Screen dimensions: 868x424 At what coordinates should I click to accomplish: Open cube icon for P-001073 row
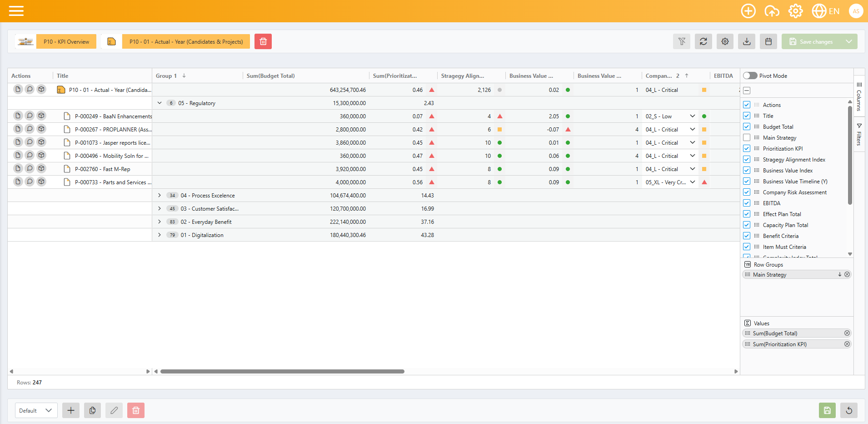click(41, 142)
